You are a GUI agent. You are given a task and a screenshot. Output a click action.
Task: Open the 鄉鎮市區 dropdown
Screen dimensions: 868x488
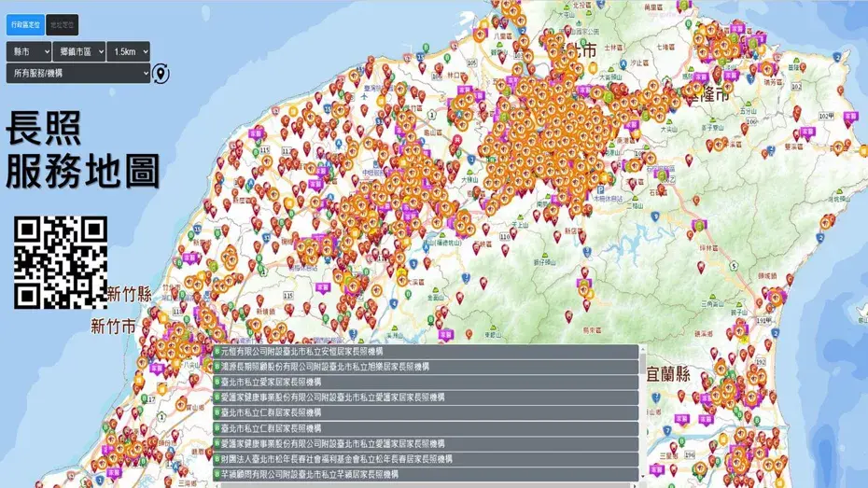[x=79, y=51]
